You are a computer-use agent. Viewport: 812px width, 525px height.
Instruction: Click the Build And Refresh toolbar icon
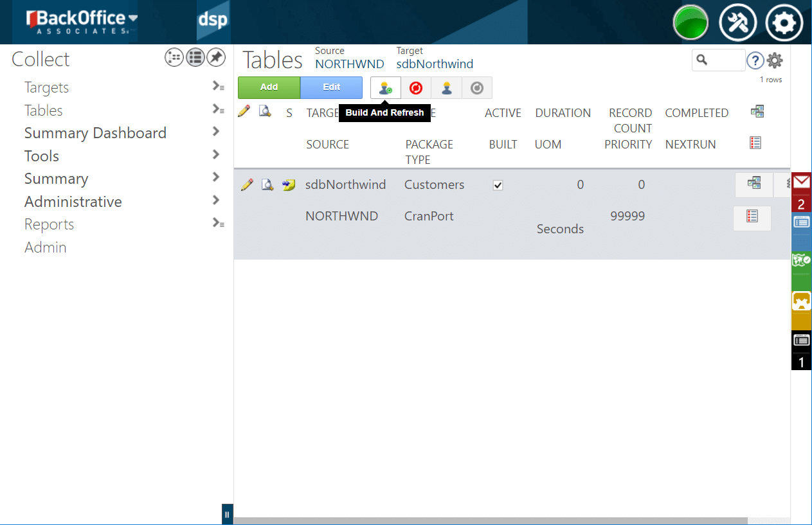(385, 88)
